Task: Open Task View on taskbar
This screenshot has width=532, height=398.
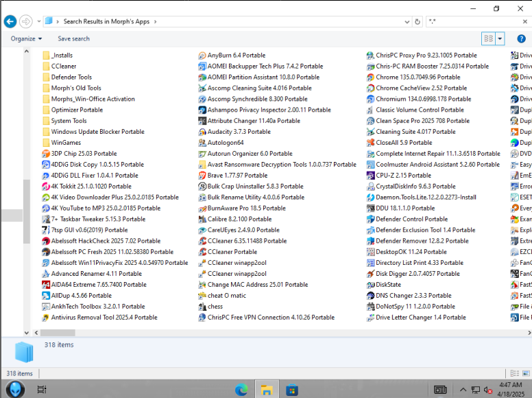Action: pyautogui.click(x=42, y=390)
